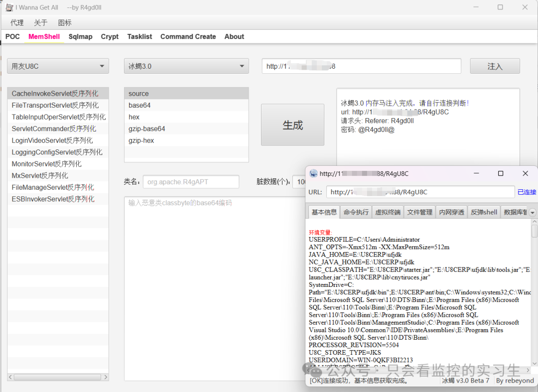Click the 已连接 status link in Behinder
This screenshot has width=538, height=392.
click(x=527, y=192)
